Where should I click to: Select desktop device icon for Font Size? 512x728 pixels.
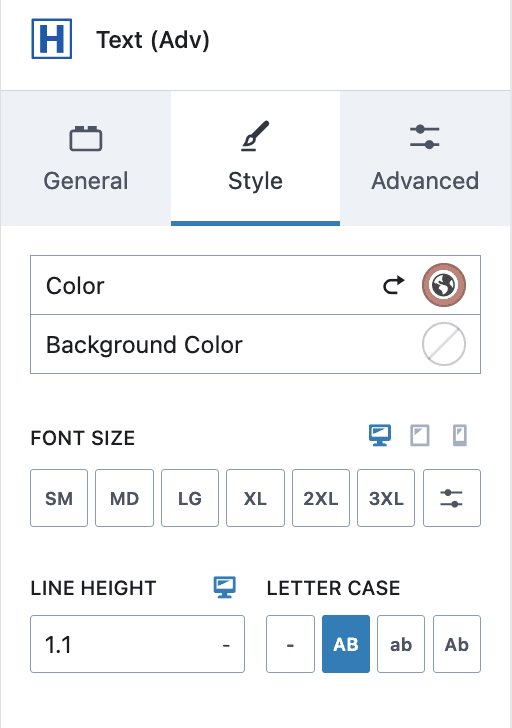point(380,436)
